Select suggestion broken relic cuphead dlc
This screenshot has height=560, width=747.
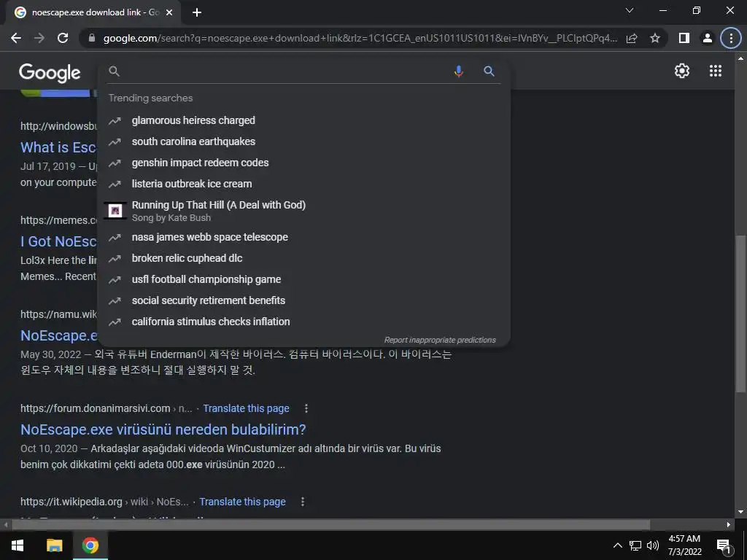click(x=303, y=258)
